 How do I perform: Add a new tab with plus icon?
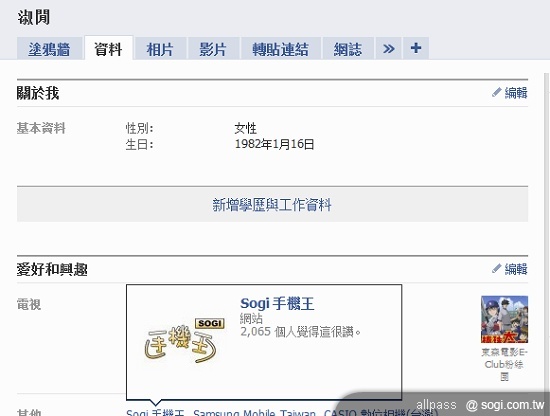(416, 48)
